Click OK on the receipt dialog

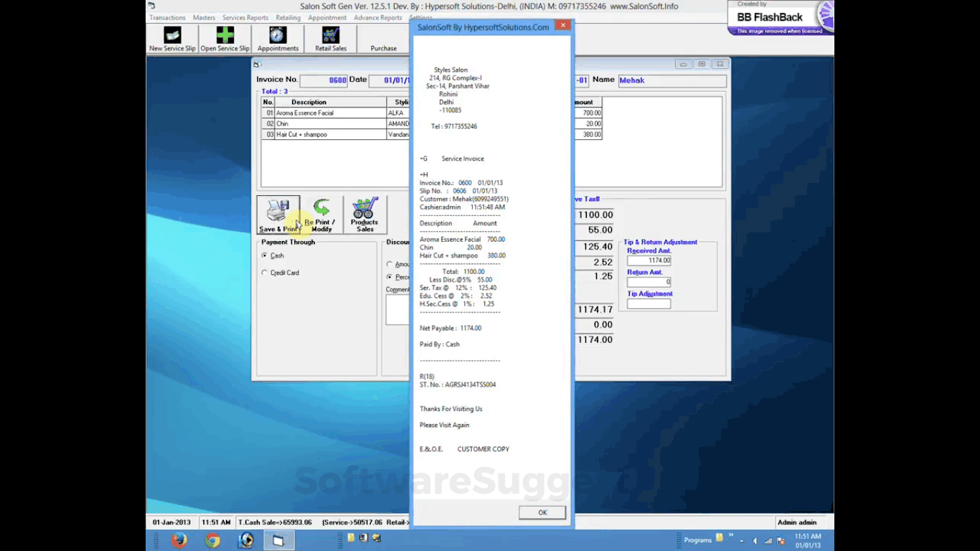[542, 512]
